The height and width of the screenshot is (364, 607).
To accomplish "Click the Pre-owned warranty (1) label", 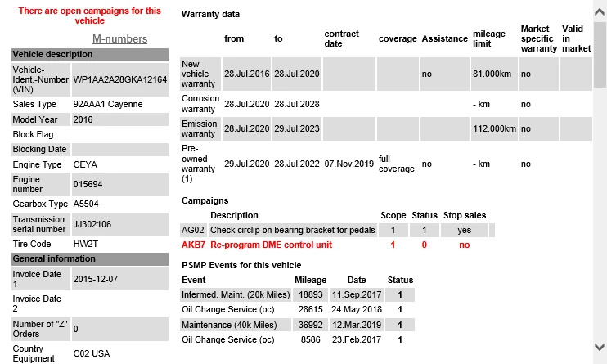I will coord(198,164).
